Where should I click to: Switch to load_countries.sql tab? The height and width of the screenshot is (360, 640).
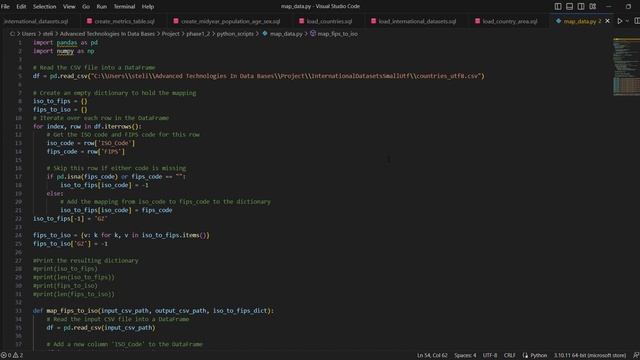(x=329, y=21)
